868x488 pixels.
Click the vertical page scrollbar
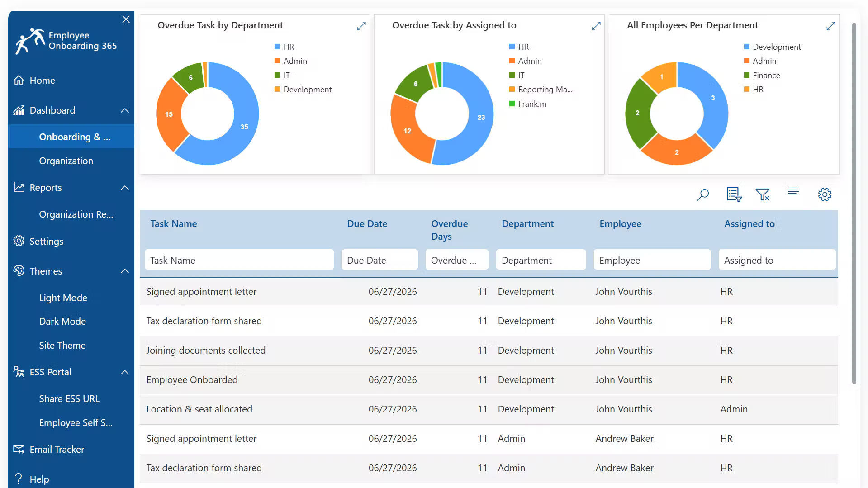(x=854, y=203)
